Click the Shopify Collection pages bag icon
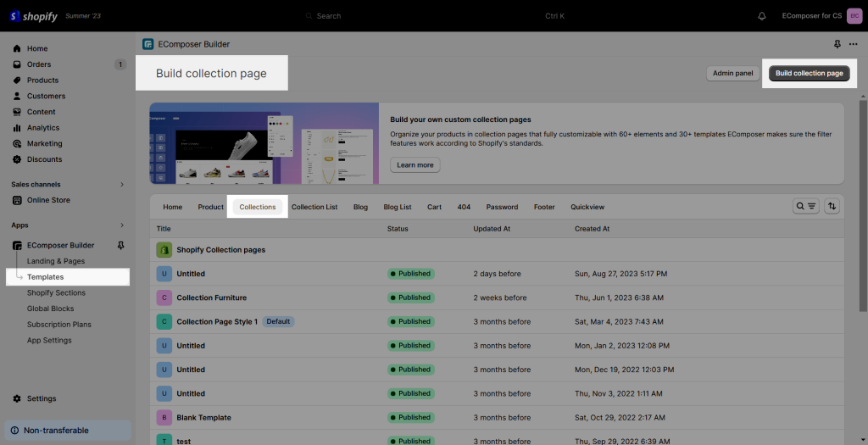This screenshot has width=868, height=445. pos(164,250)
